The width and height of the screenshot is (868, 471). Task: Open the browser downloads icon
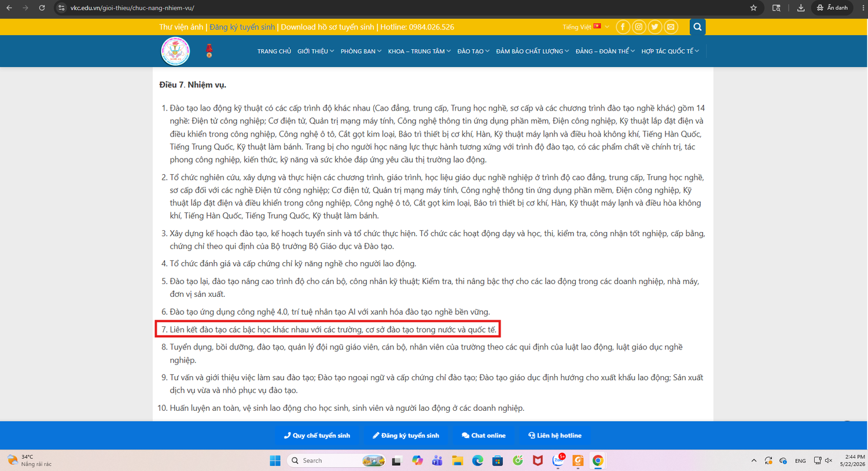801,8
